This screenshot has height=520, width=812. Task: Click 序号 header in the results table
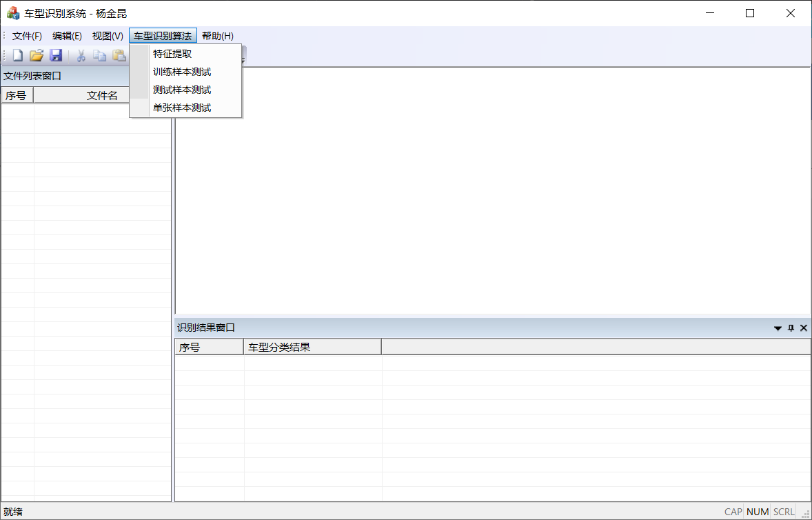click(210, 347)
